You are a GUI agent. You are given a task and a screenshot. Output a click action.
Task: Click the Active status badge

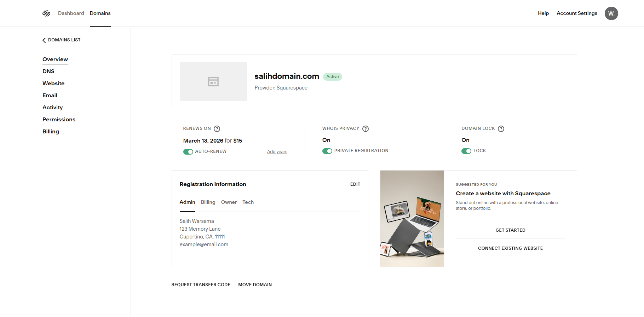[x=333, y=77]
